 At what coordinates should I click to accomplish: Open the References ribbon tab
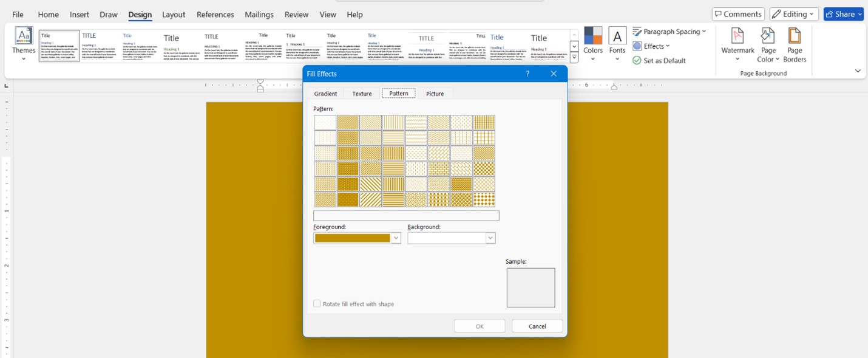tap(215, 14)
